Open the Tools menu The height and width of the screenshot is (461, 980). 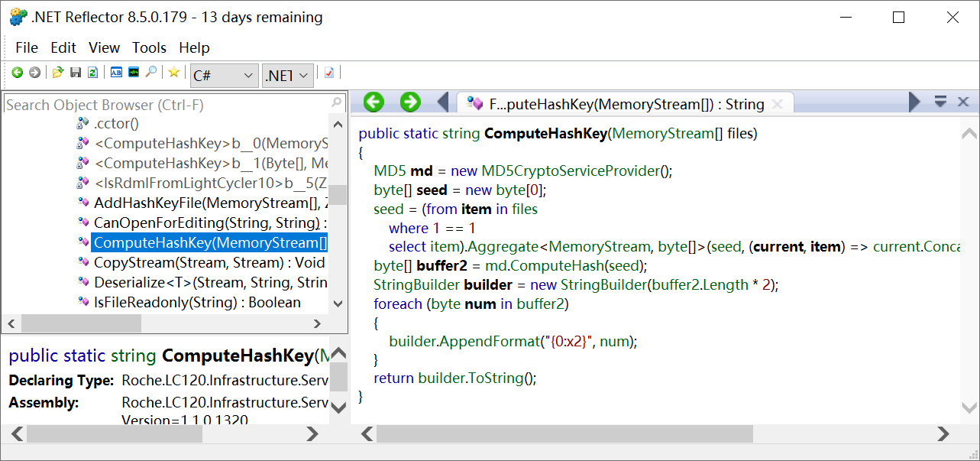click(x=149, y=47)
